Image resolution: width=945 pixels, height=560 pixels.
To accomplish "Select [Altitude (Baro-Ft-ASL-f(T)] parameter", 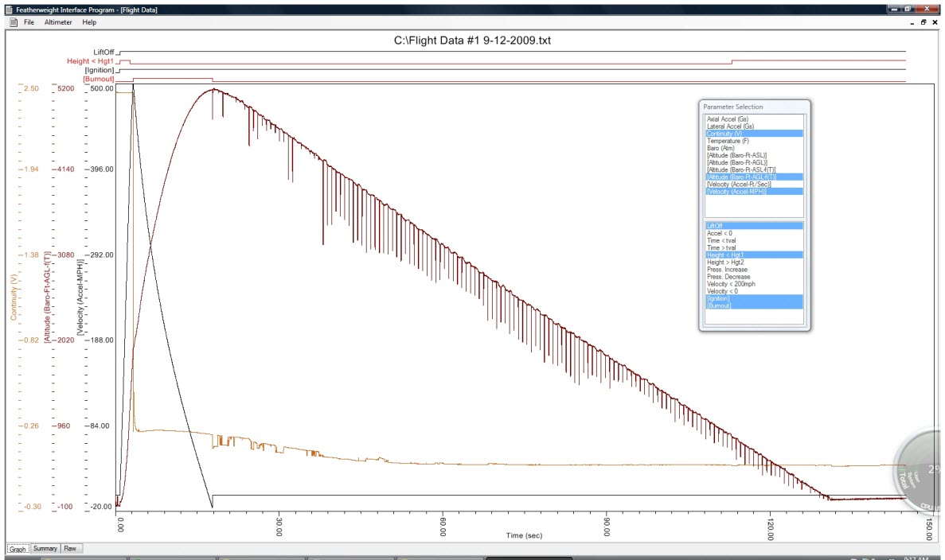I will (754, 169).
